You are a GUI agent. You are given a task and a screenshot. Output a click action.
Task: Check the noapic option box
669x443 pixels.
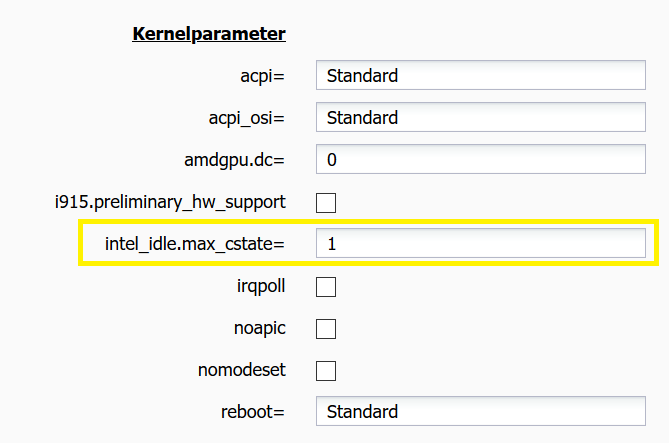326,329
